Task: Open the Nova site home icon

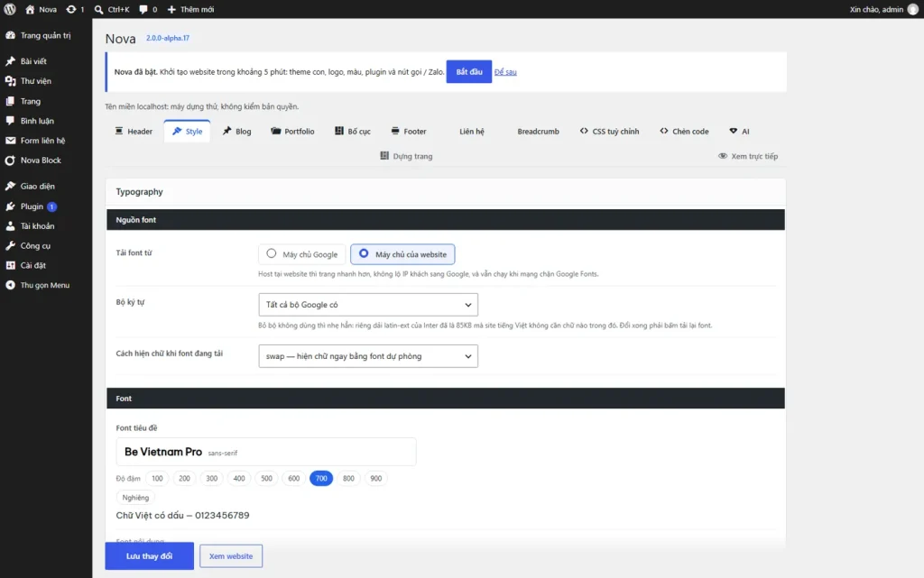Action: tap(30, 9)
